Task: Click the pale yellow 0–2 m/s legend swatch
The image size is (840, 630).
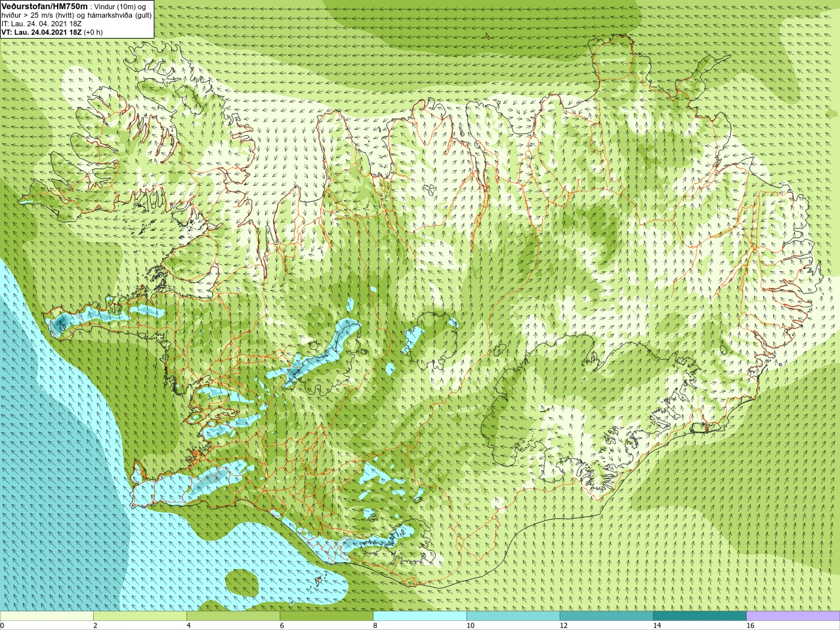Action: [47, 616]
